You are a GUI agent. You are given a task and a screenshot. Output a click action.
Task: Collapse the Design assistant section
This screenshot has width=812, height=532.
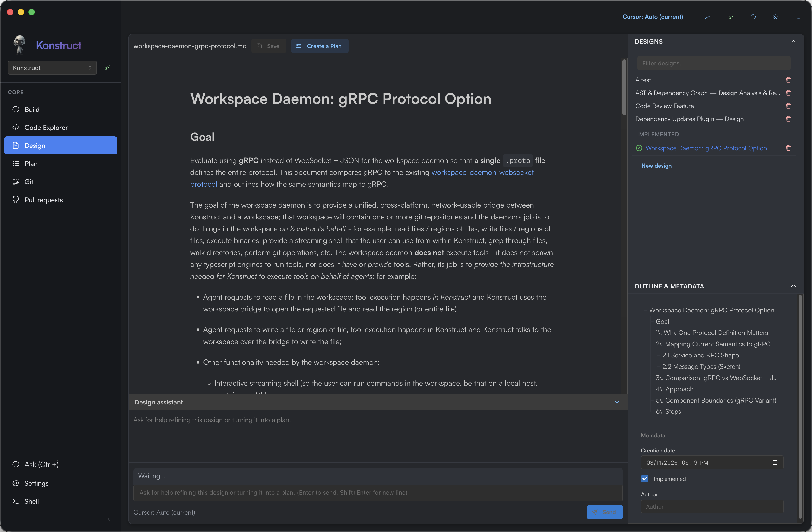tap(616, 402)
